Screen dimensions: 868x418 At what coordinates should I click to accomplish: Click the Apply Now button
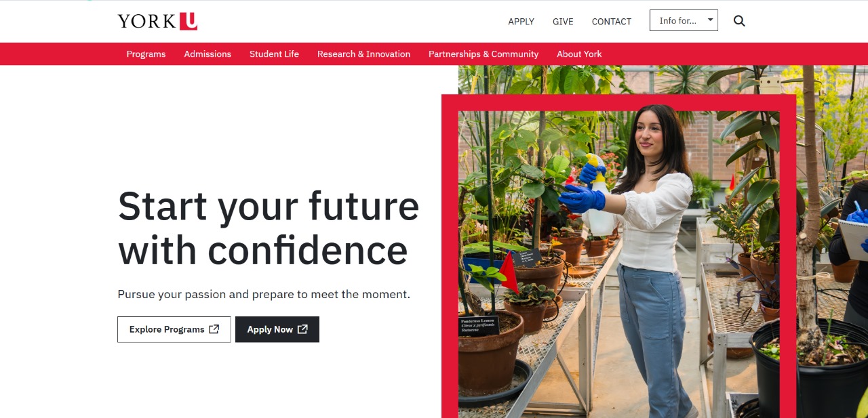[x=277, y=329]
